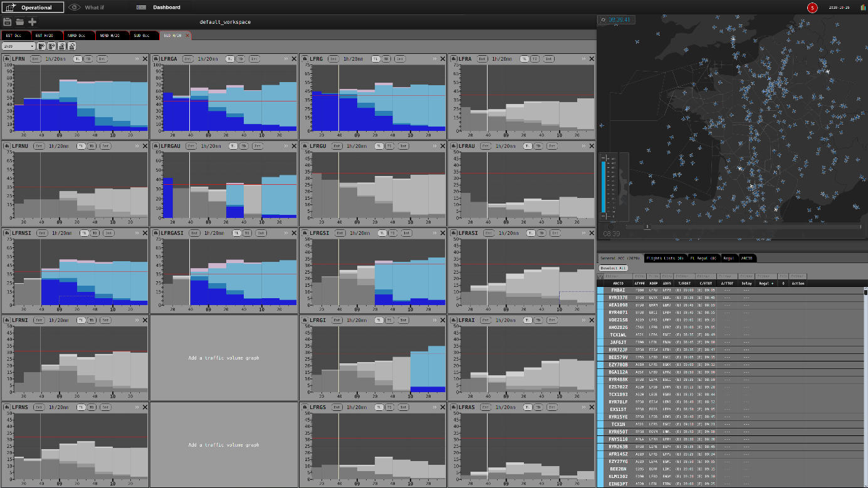Toggle TD mode in LFRG panel
The image size is (868, 488).
pyautogui.click(x=385, y=59)
